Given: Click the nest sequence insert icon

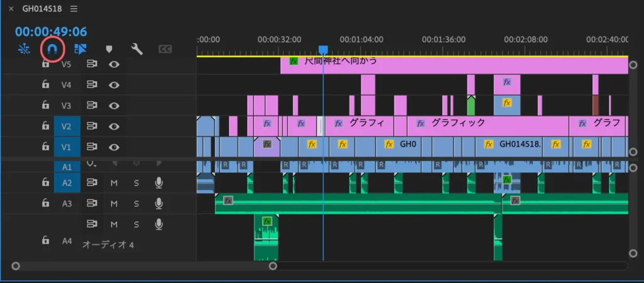Looking at the screenshot, I should pyautogui.click(x=23, y=48).
